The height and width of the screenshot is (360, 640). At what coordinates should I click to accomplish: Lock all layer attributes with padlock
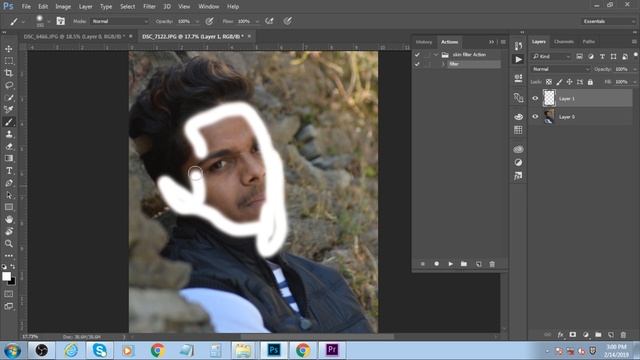pyautogui.click(x=590, y=82)
